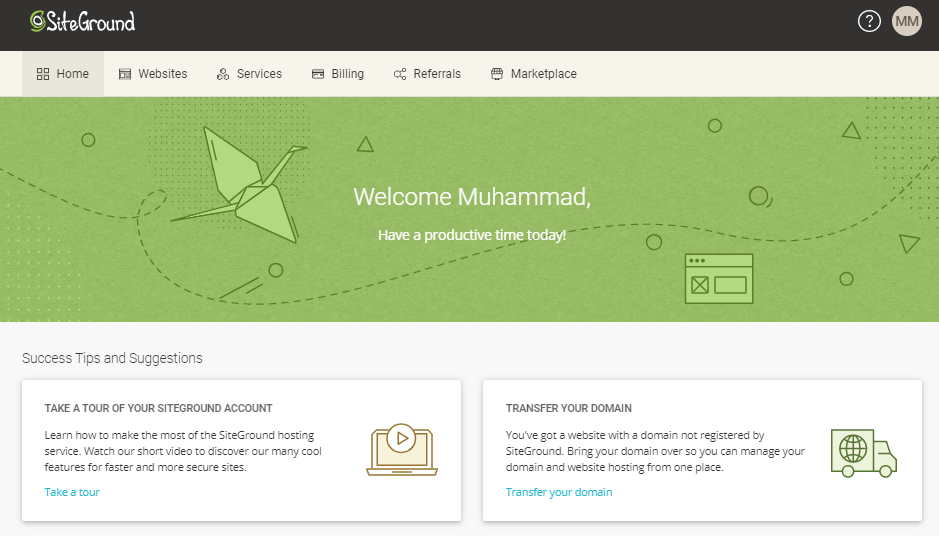Open the Services tab
The height and width of the screenshot is (536, 939).
click(249, 74)
